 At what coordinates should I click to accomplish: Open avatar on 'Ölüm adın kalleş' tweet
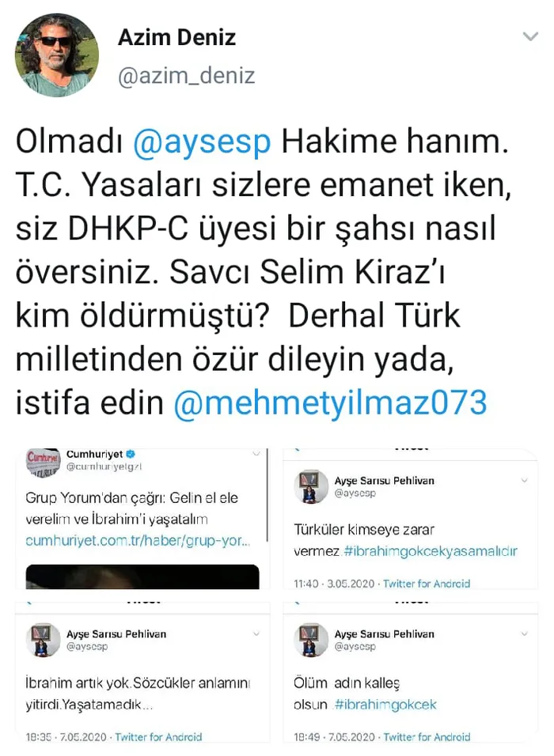[311, 640]
